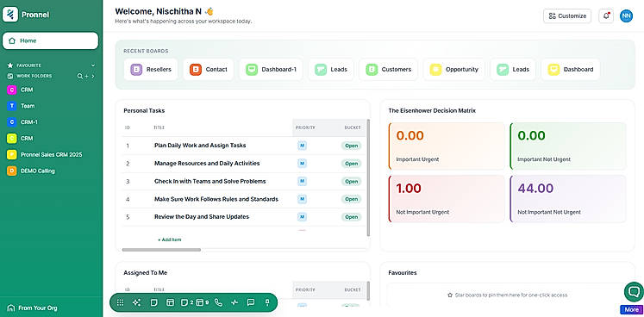Open priority M badge for Plan Daily Work

pyautogui.click(x=303, y=146)
